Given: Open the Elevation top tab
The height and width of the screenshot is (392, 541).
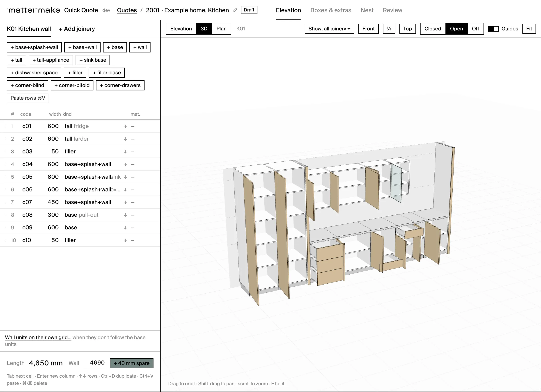Looking at the screenshot, I should 288,10.
